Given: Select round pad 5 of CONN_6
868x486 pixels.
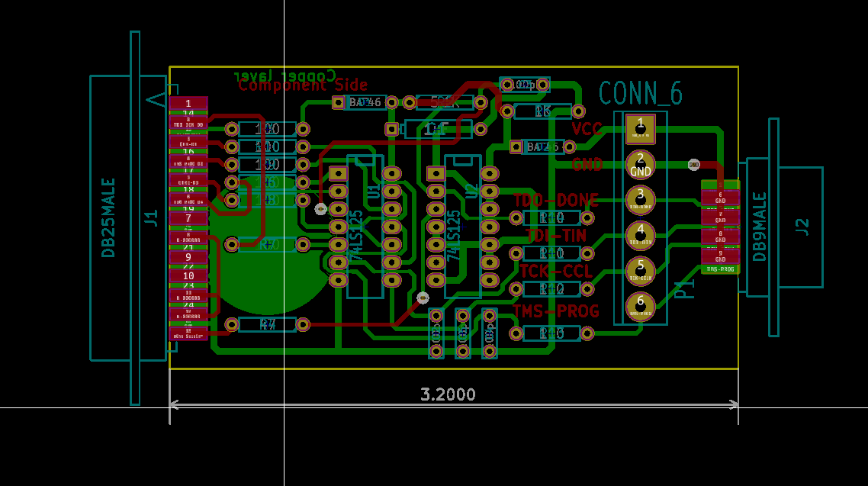Looking at the screenshot, I should coord(641,272).
